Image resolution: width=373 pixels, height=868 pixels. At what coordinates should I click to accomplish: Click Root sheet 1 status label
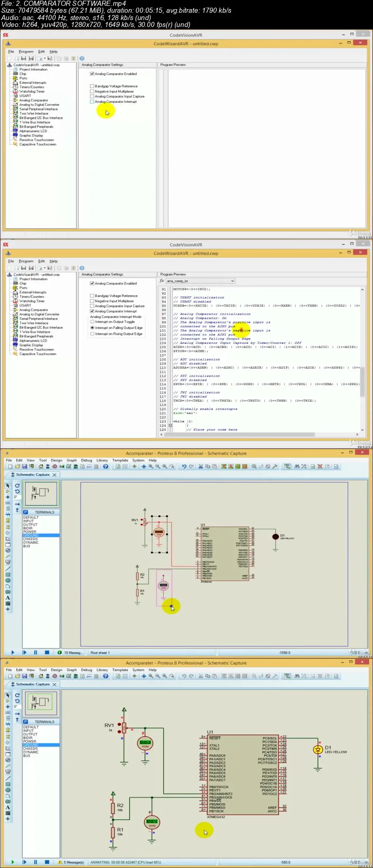[x=100, y=653]
